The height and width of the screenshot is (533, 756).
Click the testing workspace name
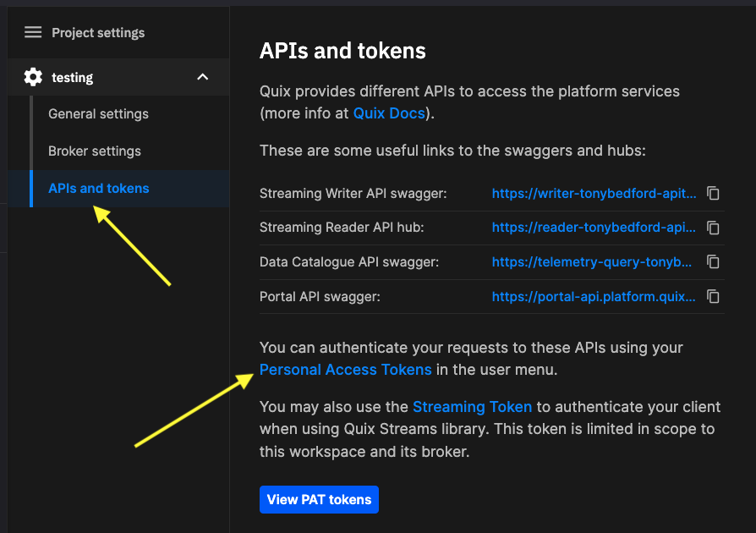71,77
